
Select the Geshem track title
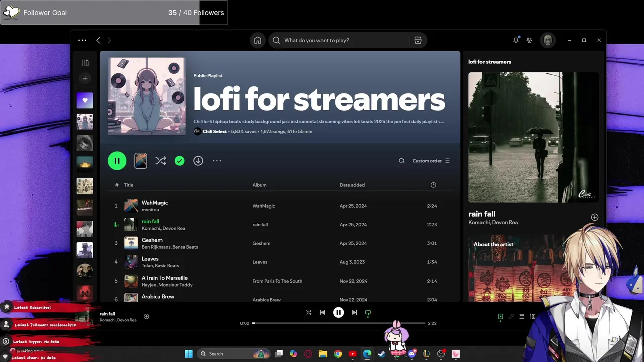[152, 240]
